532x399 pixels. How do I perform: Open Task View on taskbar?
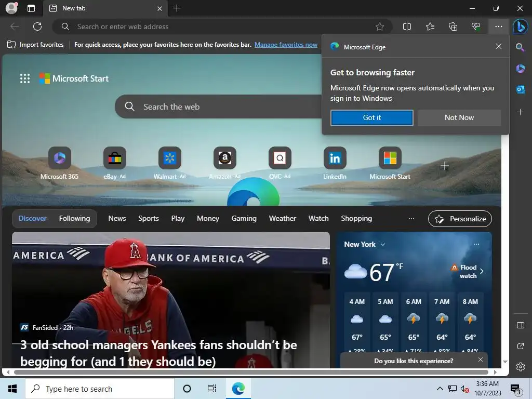(x=212, y=389)
